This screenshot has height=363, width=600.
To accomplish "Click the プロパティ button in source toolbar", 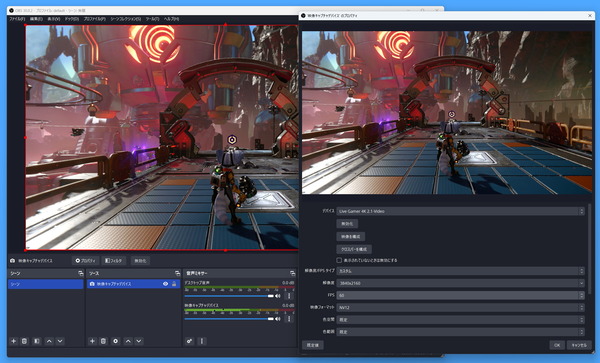I will (85, 261).
